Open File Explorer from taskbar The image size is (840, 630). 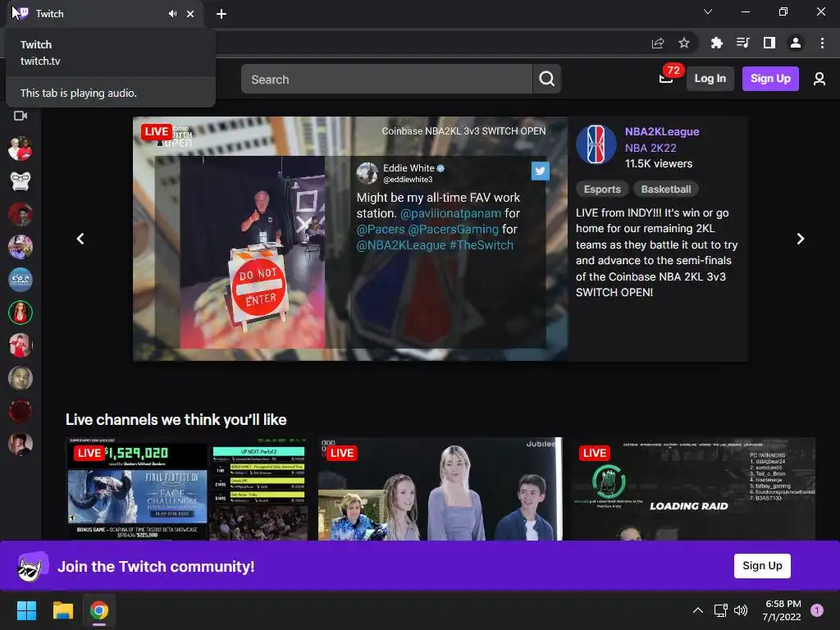click(62, 610)
